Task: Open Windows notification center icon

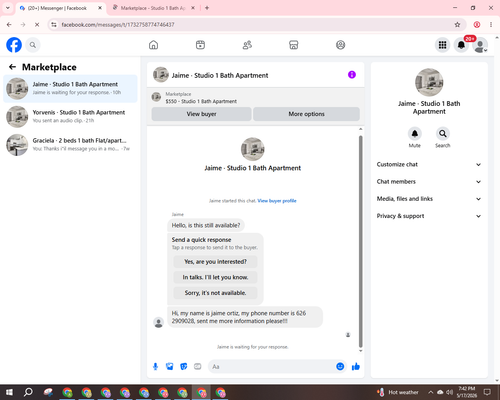Action: [x=487, y=392]
